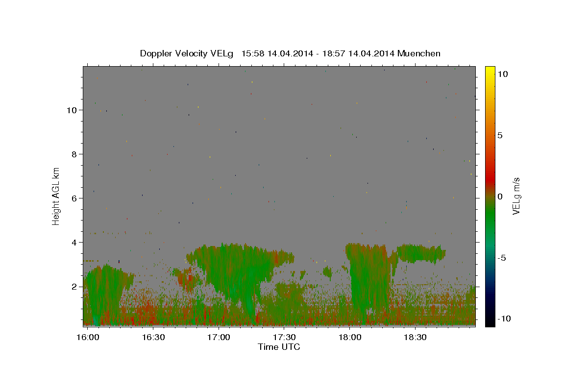Click the plot title 'Doppler Velocity VELg'
The image size is (588, 392).
(186, 53)
